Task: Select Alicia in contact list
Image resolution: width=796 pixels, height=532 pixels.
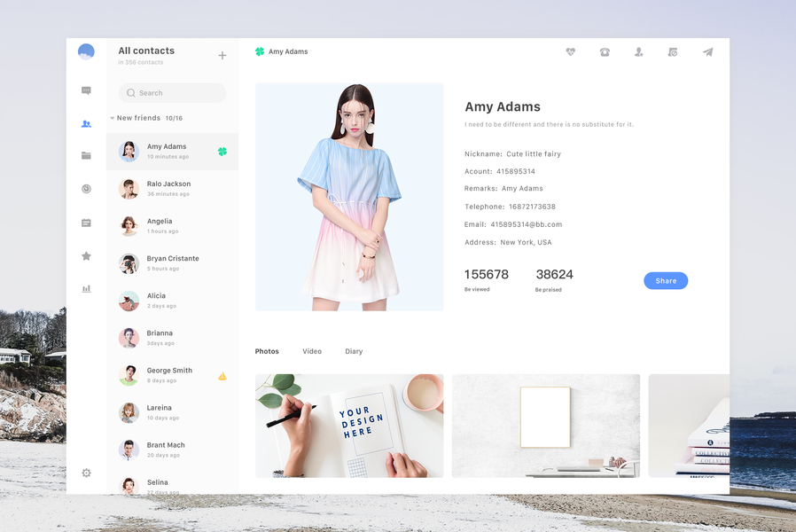Action: point(172,301)
